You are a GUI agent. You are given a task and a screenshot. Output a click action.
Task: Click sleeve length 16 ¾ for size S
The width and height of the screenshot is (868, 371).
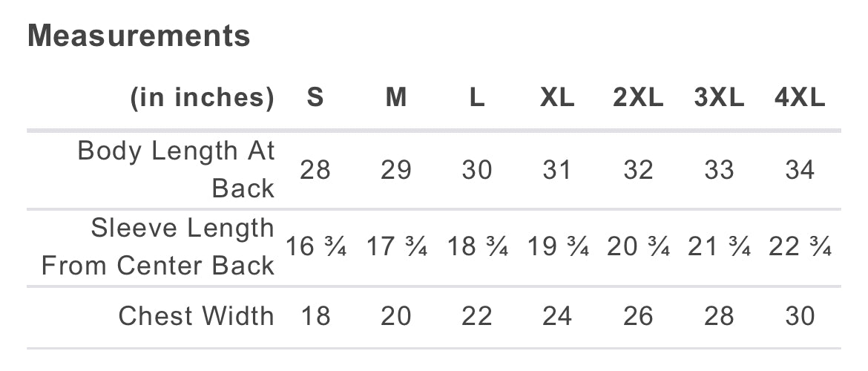(x=317, y=247)
